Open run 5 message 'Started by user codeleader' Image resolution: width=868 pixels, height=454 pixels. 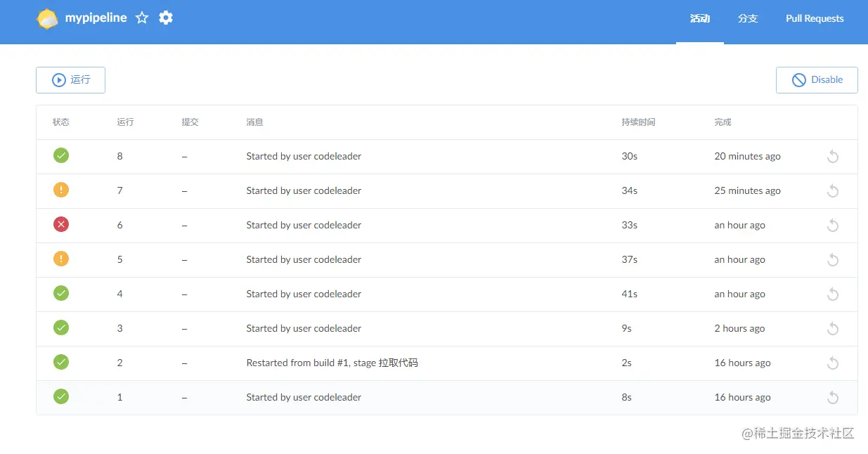click(x=304, y=259)
